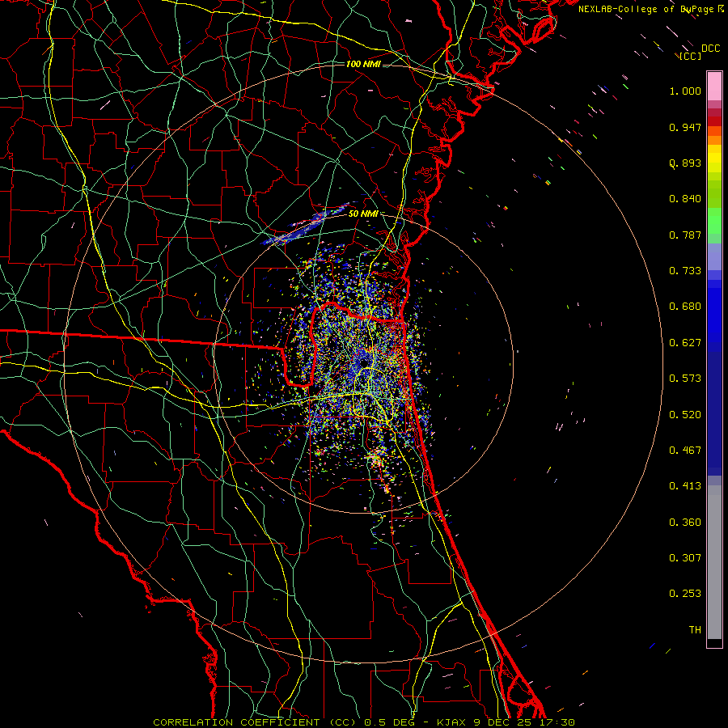Click the DCC label above the color bar

[x=710, y=49]
